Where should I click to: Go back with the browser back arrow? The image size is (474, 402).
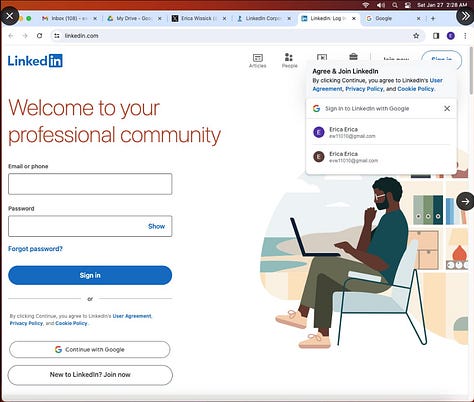11,36
